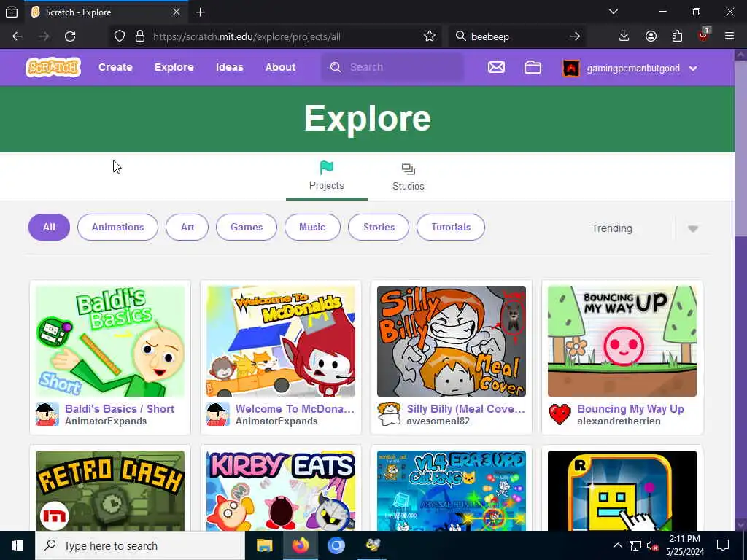Click the gamingpcmanbutgood profile avatar
The image size is (747, 560).
point(570,68)
